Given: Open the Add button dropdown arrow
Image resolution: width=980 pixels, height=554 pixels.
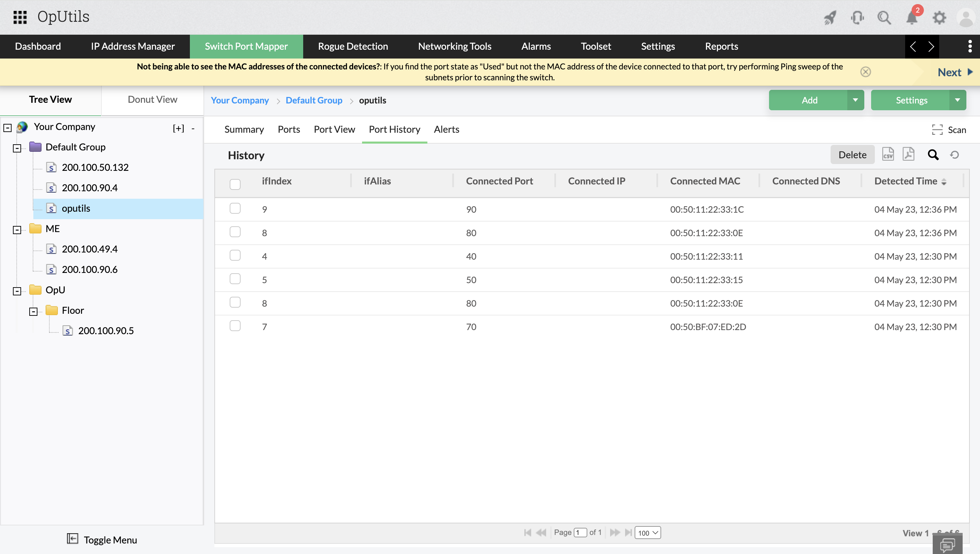Looking at the screenshot, I should click(x=855, y=100).
